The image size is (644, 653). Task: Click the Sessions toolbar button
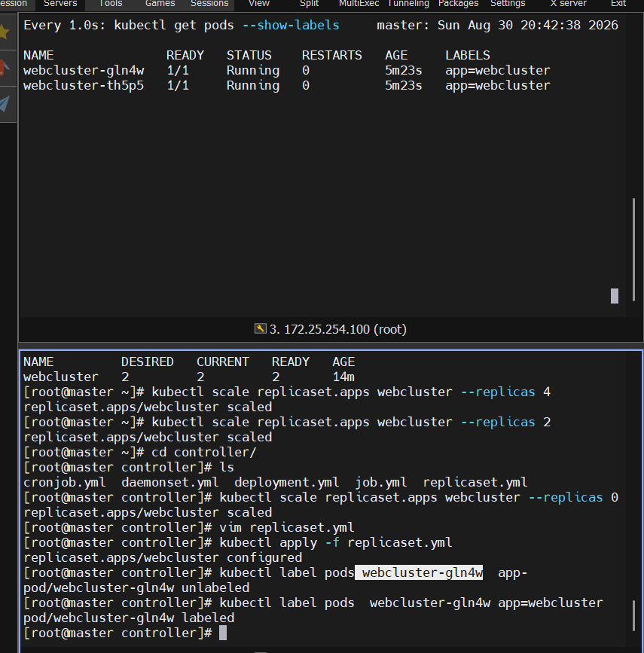pos(209,3)
